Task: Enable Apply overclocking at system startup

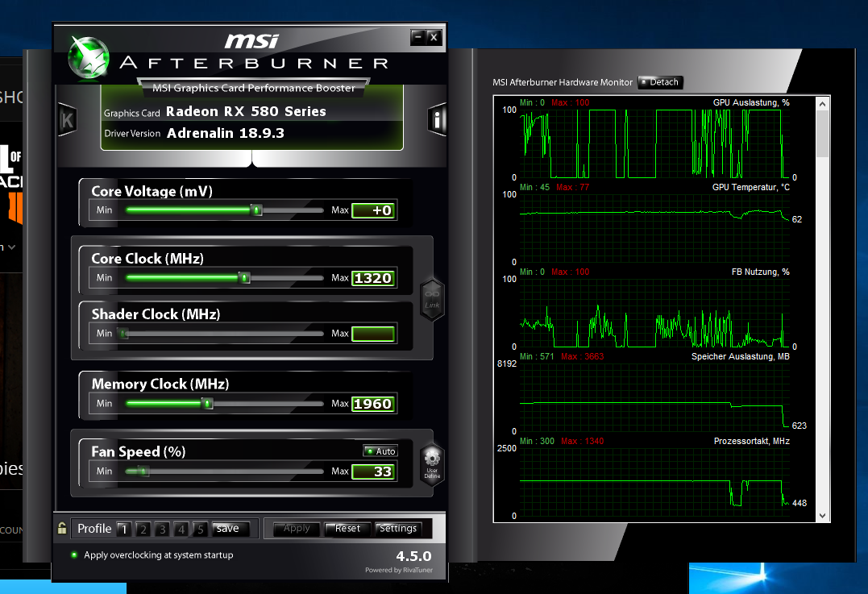Action: coord(73,555)
